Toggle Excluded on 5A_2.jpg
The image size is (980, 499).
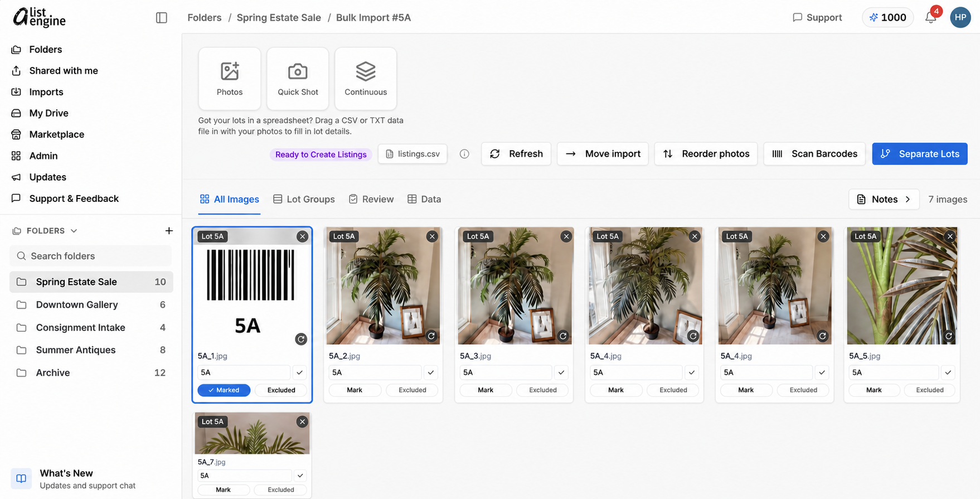pyautogui.click(x=413, y=390)
